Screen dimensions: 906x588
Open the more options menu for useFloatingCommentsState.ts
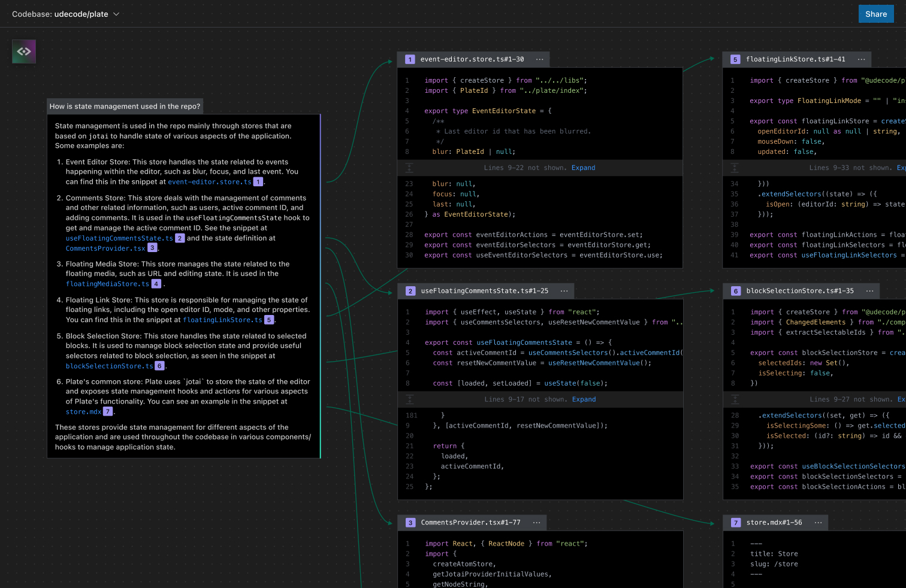click(x=564, y=291)
